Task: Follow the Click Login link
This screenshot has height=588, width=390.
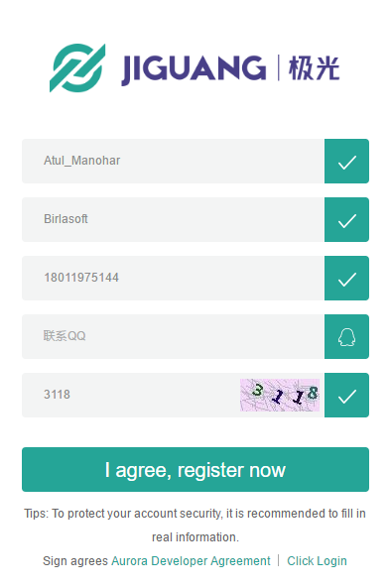Action: click(x=317, y=561)
